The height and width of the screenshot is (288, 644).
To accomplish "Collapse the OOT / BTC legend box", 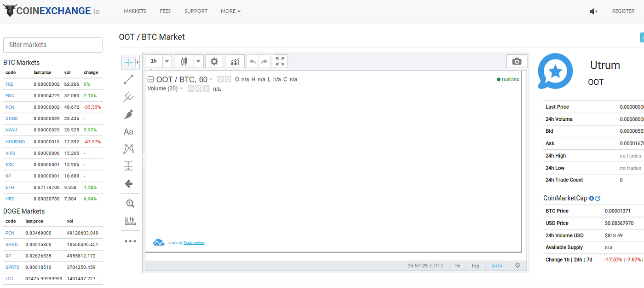I will 150,79.
